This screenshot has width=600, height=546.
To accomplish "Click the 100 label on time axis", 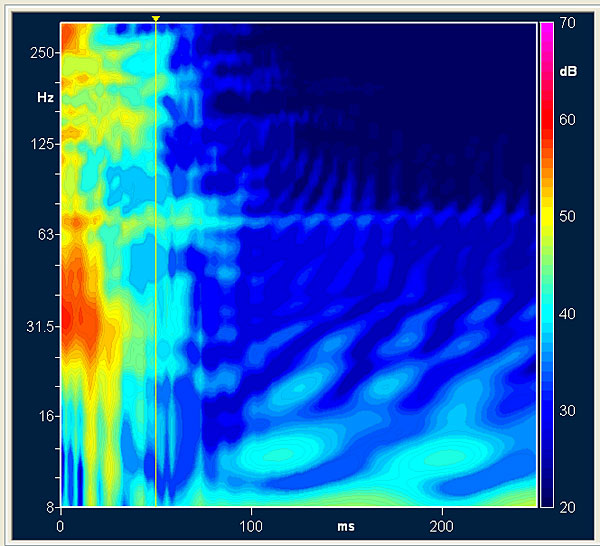I will pos(251,525).
